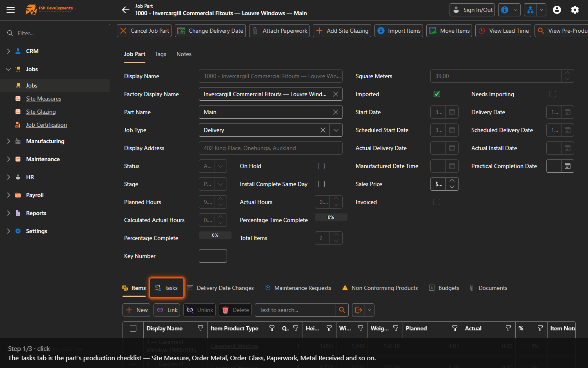Viewport: 588px width, 368px height.
Task: Open the Delivery Date calendar picker
Action: click(x=568, y=112)
